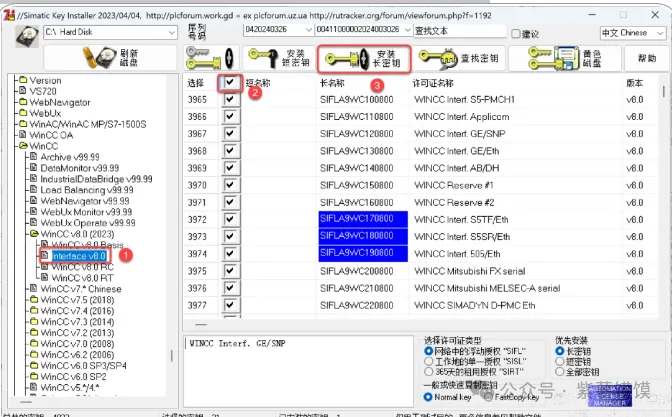Select the WinCC v7.5 (2018) folder icon
This screenshot has width=672, height=417.
coord(34,299)
